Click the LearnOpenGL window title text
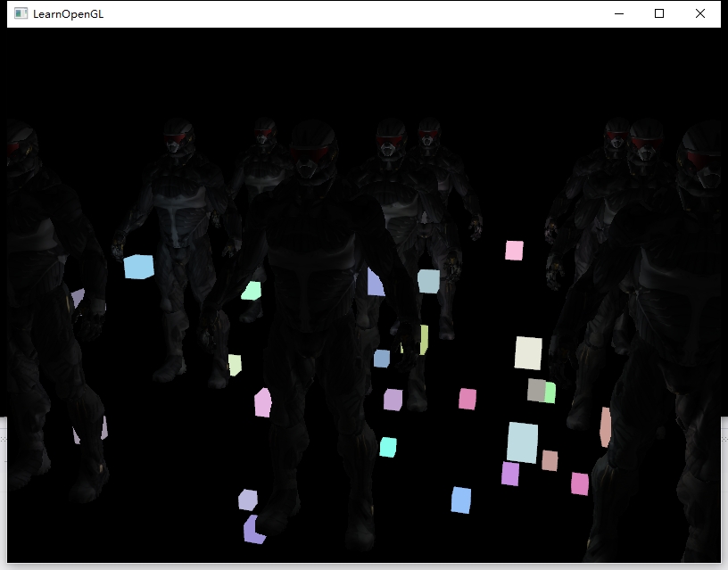The image size is (728, 570). pos(68,14)
